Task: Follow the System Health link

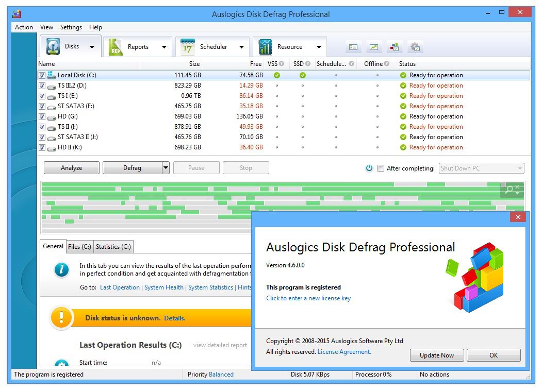Action: [x=164, y=287]
